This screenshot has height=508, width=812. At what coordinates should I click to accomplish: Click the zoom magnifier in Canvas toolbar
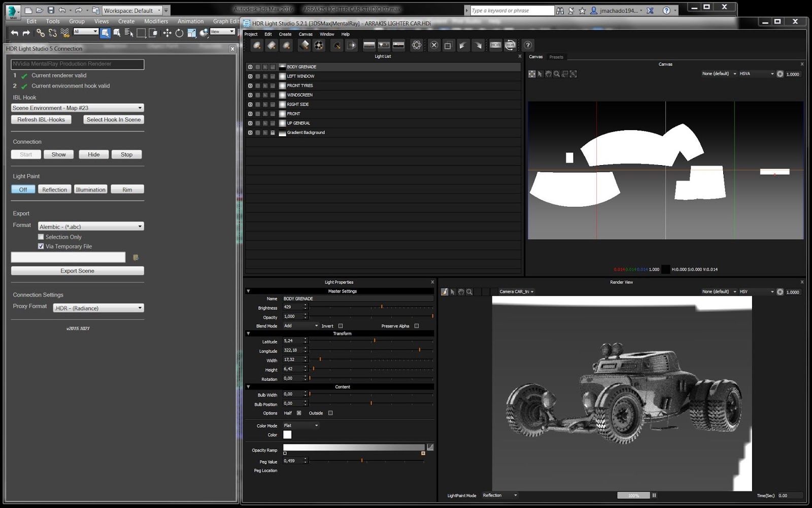coord(557,74)
